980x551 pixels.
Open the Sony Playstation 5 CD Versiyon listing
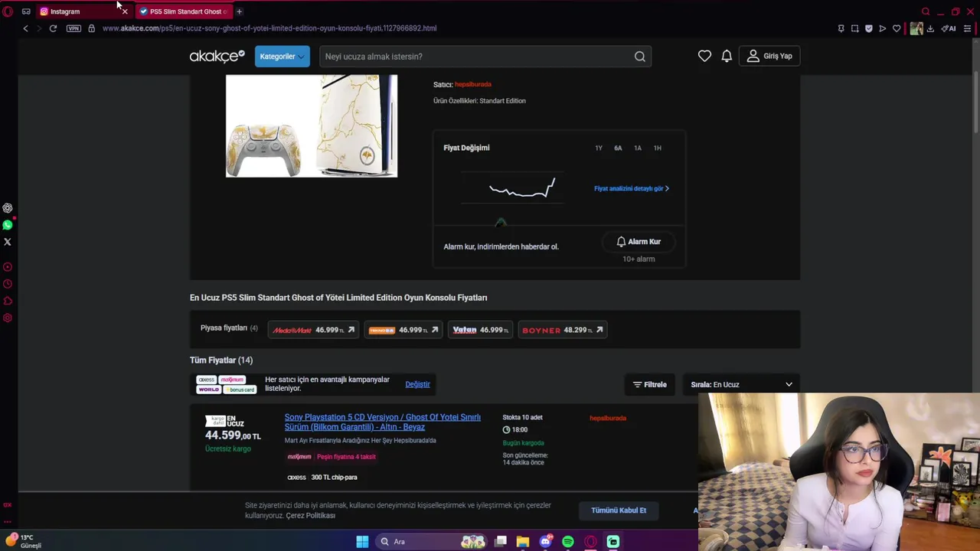tap(383, 422)
